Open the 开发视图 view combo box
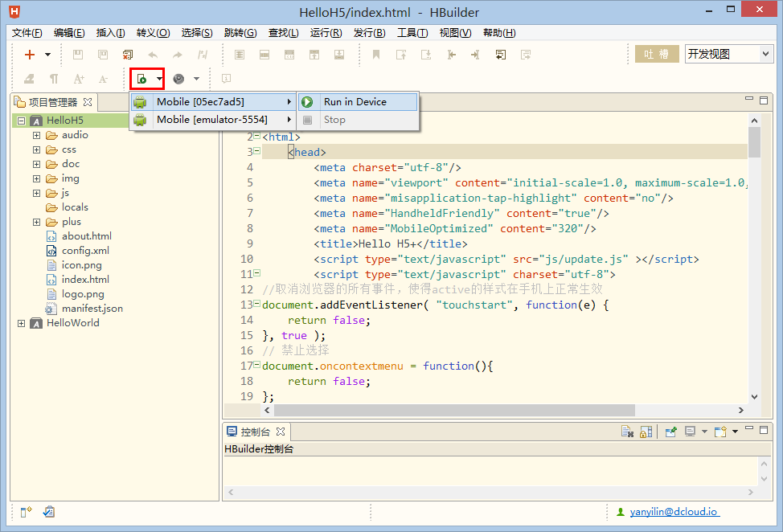 728,54
